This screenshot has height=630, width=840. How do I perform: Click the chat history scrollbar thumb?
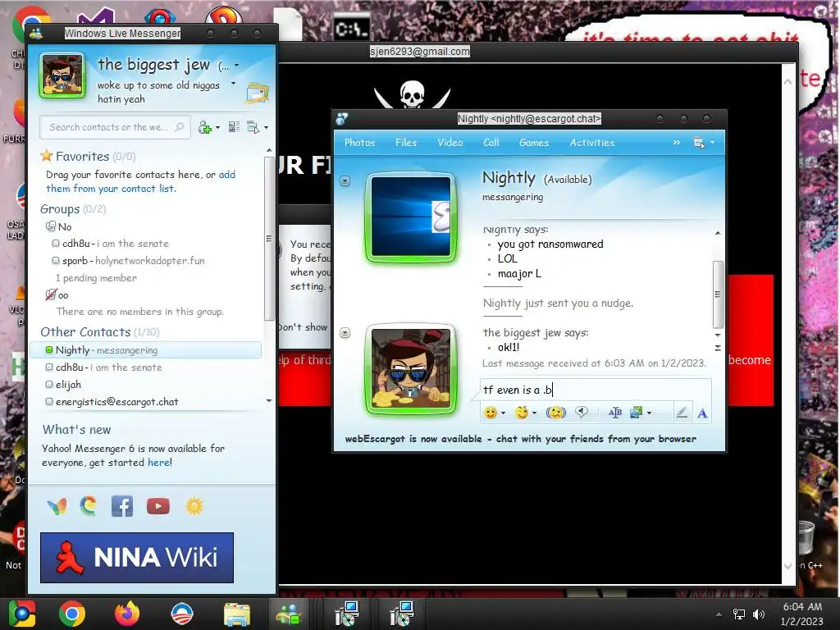click(x=718, y=294)
